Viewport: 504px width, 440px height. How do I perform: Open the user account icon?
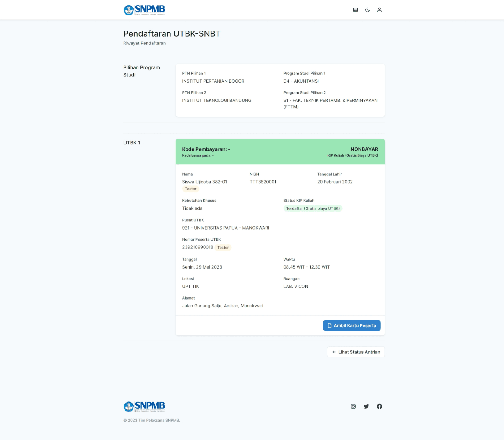tap(380, 10)
